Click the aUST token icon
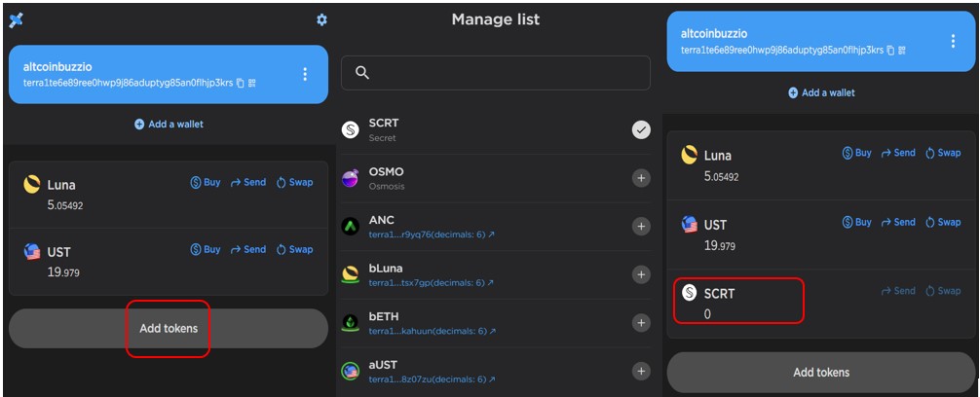The image size is (980, 397). pyautogui.click(x=351, y=371)
